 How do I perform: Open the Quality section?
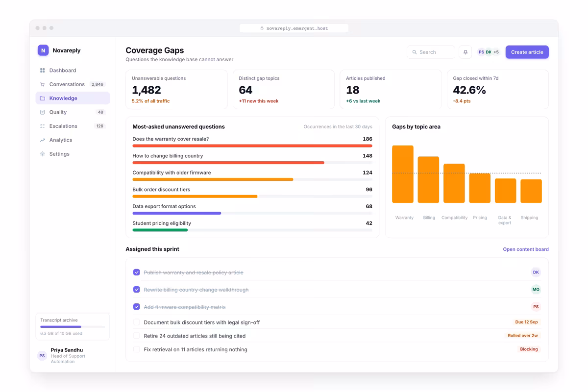(x=73, y=112)
